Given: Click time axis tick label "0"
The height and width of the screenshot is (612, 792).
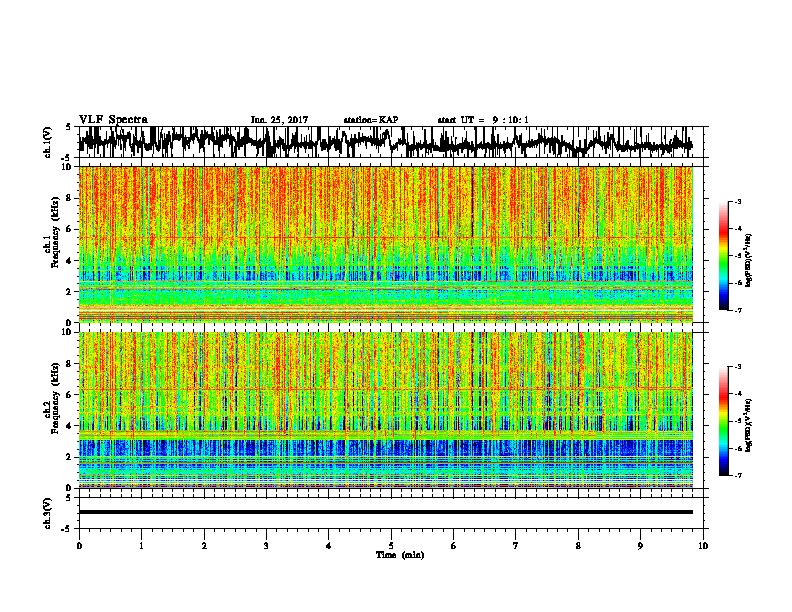Looking at the screenshot, I should (x=79, y=546).
